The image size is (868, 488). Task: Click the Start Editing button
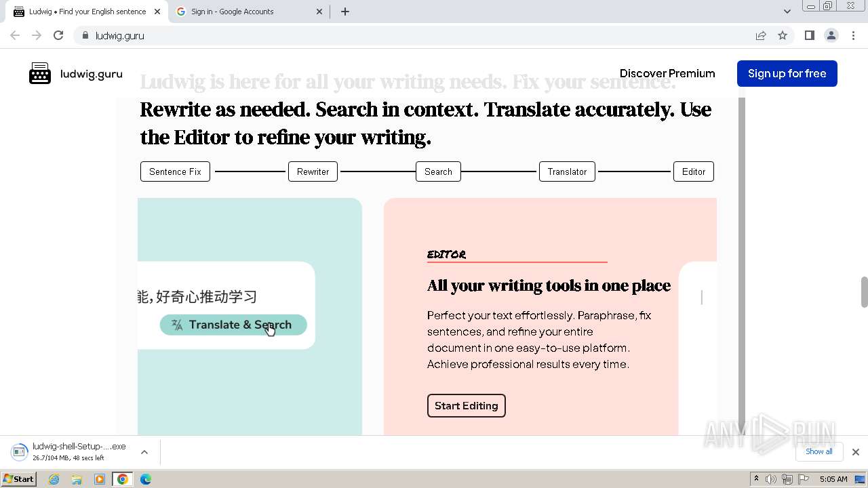pyautogui.click(x=466, y=405)
